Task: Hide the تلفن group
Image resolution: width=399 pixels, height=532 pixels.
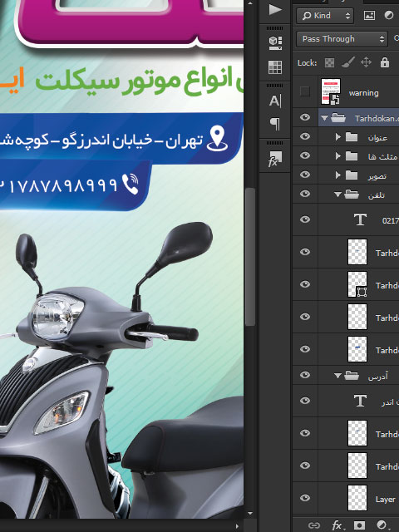Action: 305,194
